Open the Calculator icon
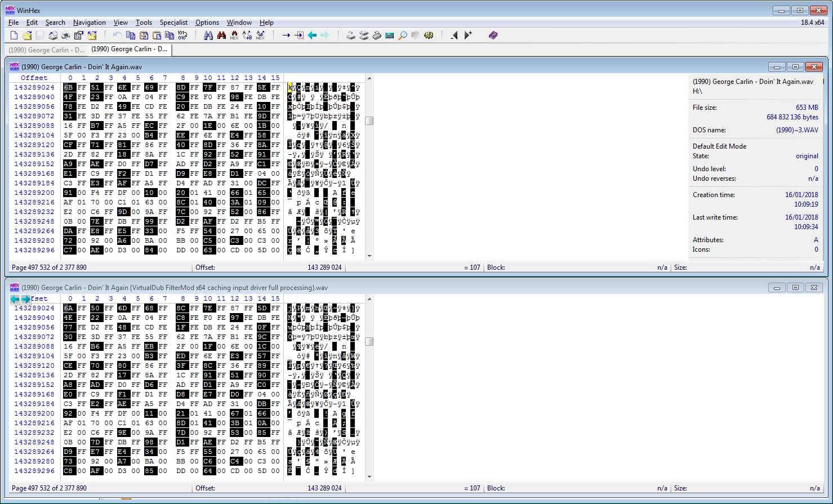Viewport: 833px width, 504px height. click(x=390, y=35)
